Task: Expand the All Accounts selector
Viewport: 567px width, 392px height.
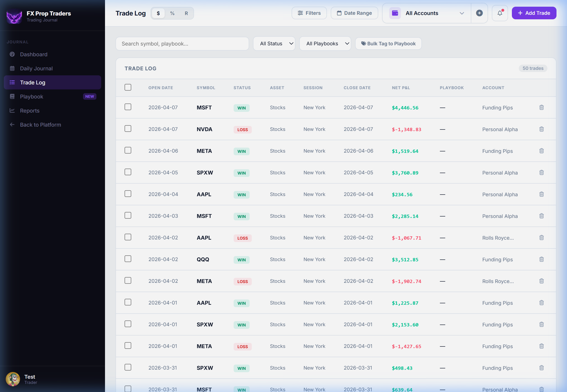Action: click(x=426, y=13)
